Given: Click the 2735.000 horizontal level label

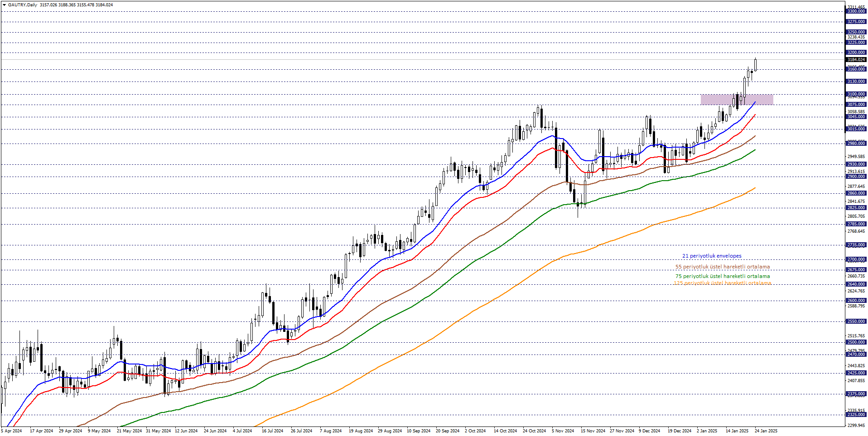Looking at the screenshot, I should [856, 245].
